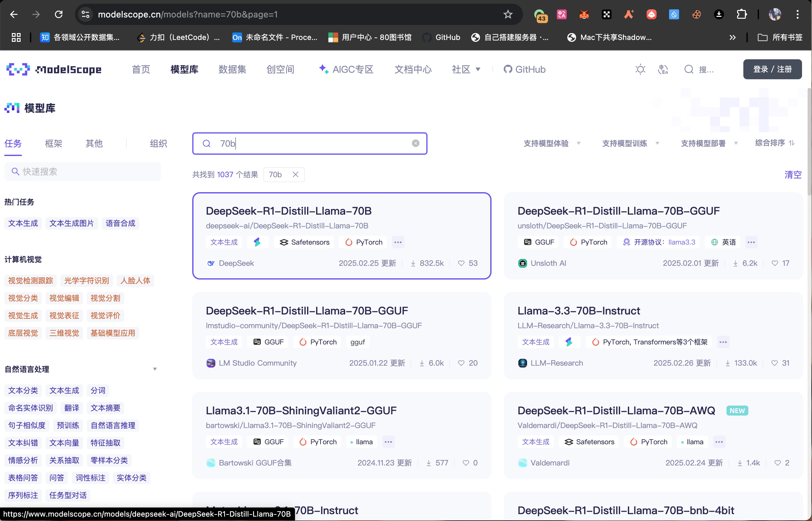812x521 pixels.
Task: Open the Chrome three-dot menu
Action: click(x=797, y=15)
